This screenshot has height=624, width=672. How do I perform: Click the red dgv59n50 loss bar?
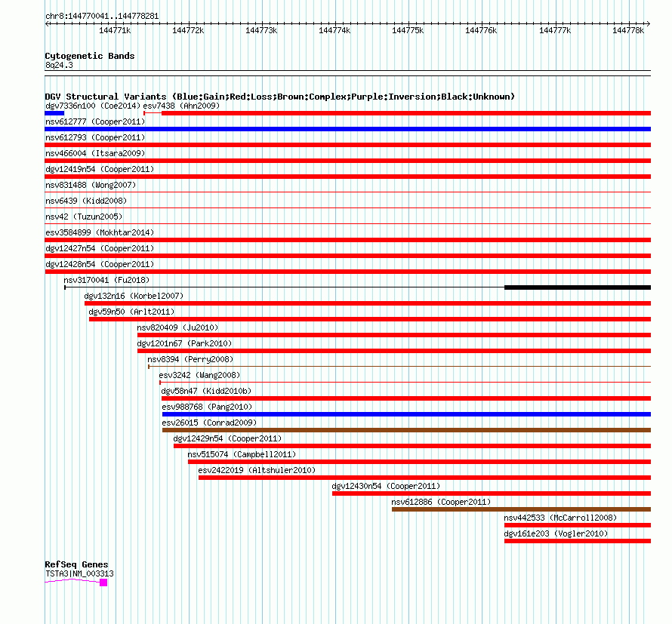370,319
